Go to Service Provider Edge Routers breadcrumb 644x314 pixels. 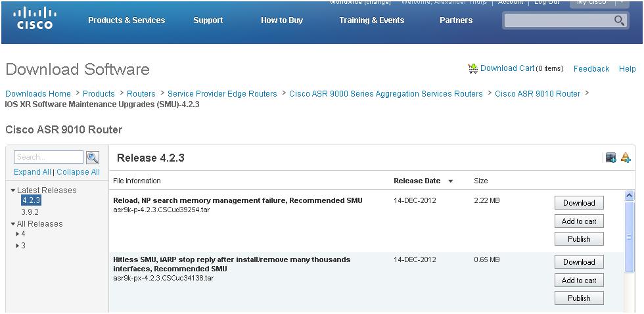coord(222,93)
